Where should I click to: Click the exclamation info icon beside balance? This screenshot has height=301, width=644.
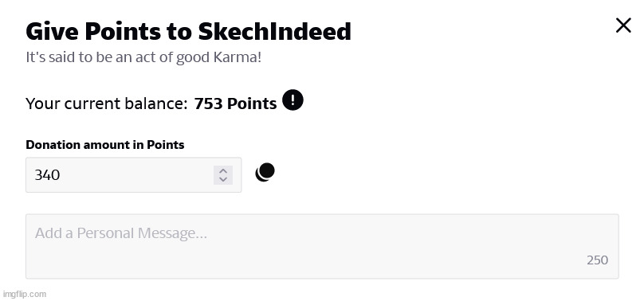(x=293, y=100)
